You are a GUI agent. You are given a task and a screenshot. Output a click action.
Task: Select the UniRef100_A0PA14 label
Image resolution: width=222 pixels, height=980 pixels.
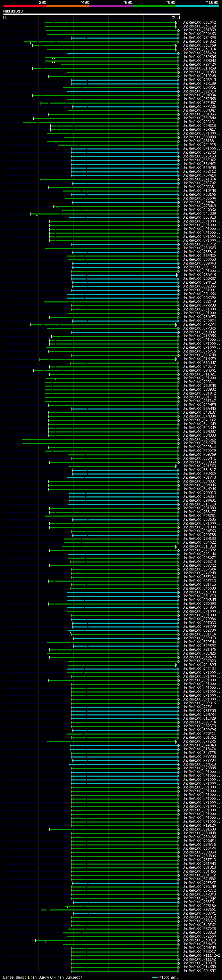click(199, 175)
